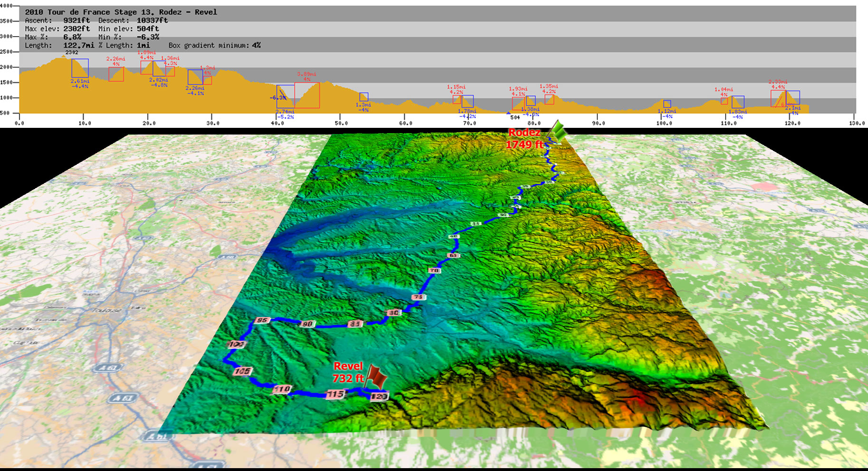Click mile marker 110 on the route
Viewport: 868px width, 471px height.
pos(281,389)
